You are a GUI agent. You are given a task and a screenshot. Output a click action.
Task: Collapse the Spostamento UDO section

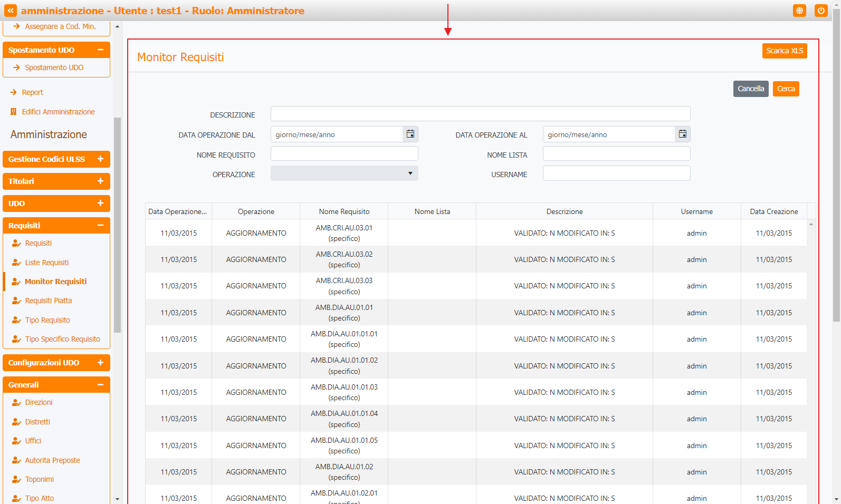coord(100,50)
